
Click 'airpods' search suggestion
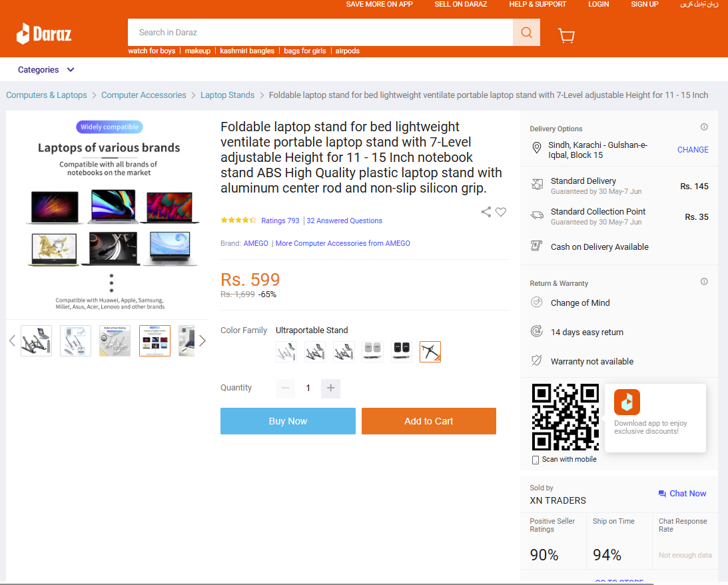coord(347,51)
